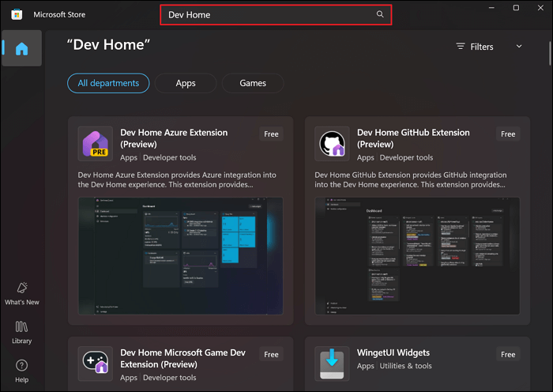Screen dimensions: 553x392
Task: Click the Microsoft Store title text
Action: pos(59,15)
